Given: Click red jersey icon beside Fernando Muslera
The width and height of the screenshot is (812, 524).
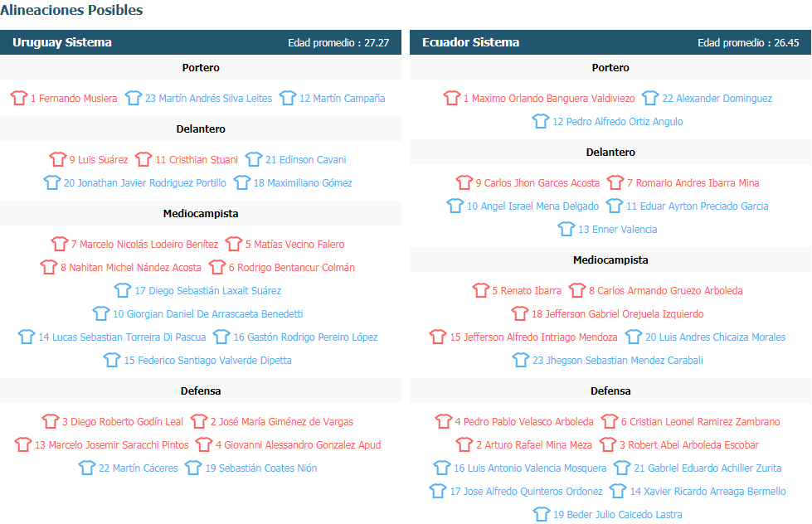Looking at the screenshot, I should point(18,98).
